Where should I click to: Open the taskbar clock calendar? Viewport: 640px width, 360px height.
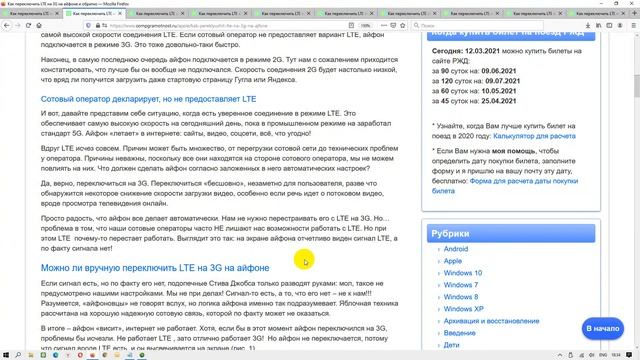pyautogui.click(x=616, y=355)
